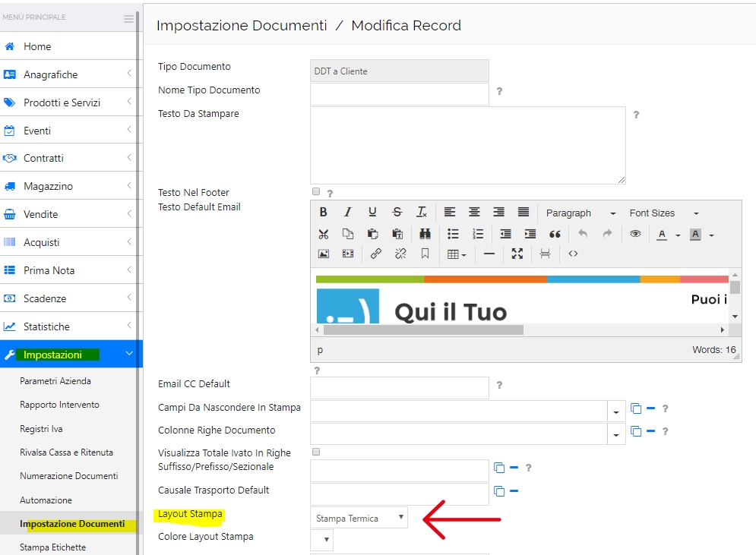Undo the last editor action
The width and height of the screenshot is (756, 555).
[583, 234]
